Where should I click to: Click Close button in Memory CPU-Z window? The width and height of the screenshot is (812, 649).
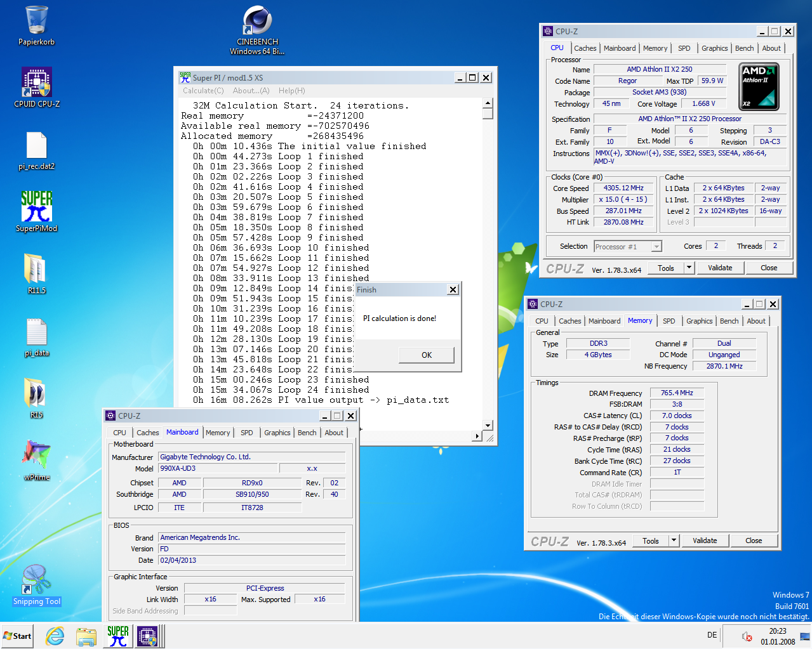point(754,541)
